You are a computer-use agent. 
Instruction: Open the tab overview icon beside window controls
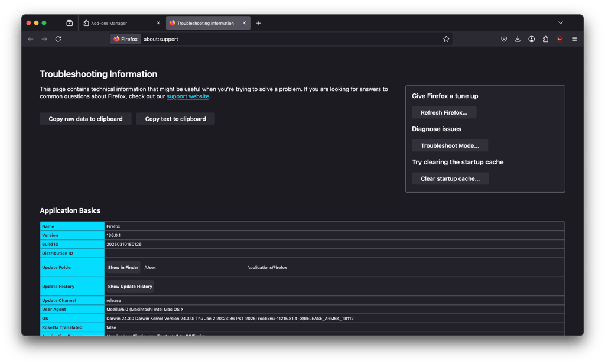pyautogui.click(x=70, y=23)
